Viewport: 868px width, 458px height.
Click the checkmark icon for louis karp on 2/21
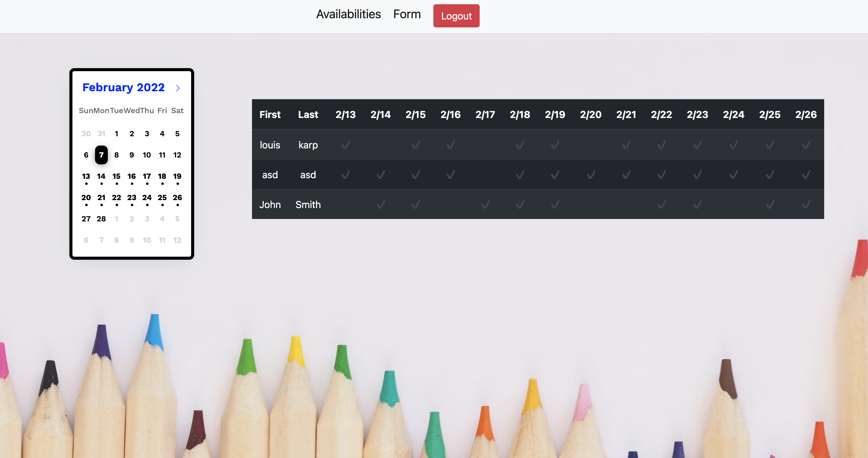[x=626, y=145]
